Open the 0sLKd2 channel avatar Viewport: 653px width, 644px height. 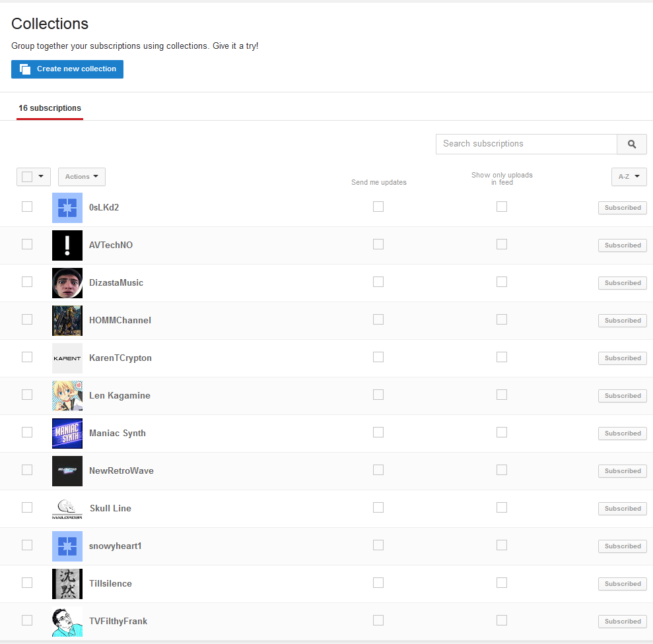67,208
